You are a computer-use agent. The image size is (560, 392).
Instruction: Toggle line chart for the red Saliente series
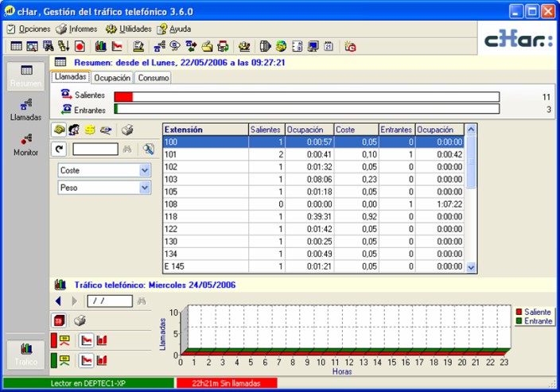(87, 340)
